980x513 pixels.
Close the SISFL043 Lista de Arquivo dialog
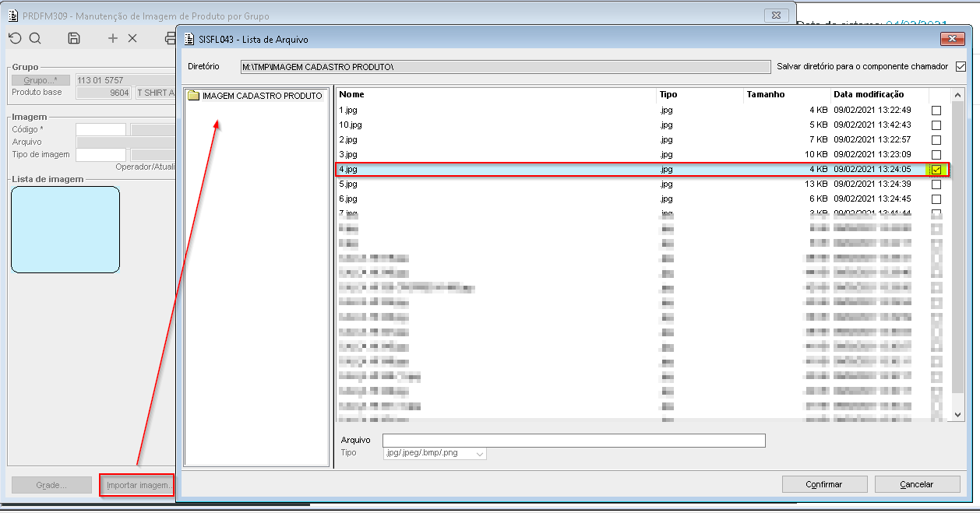coord(954,39)
